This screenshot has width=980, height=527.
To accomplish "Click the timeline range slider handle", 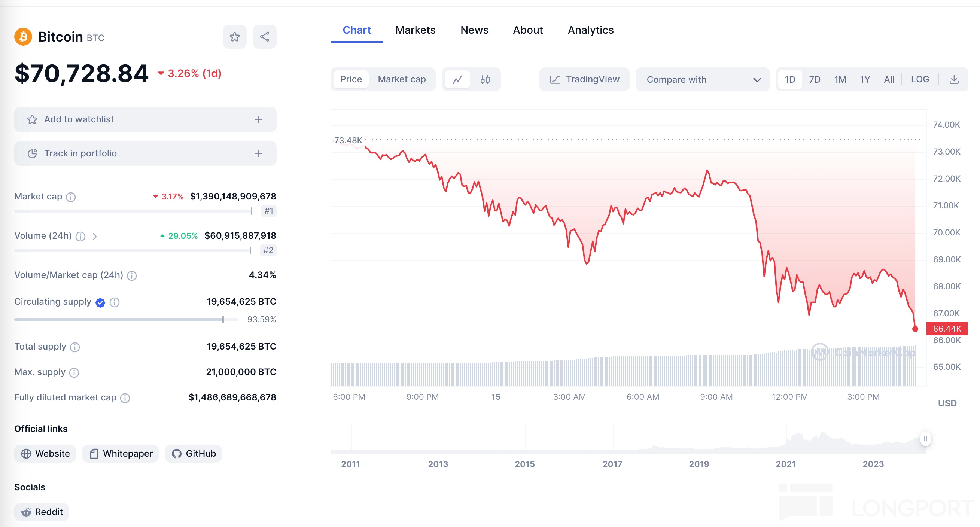I will (925, 439).
